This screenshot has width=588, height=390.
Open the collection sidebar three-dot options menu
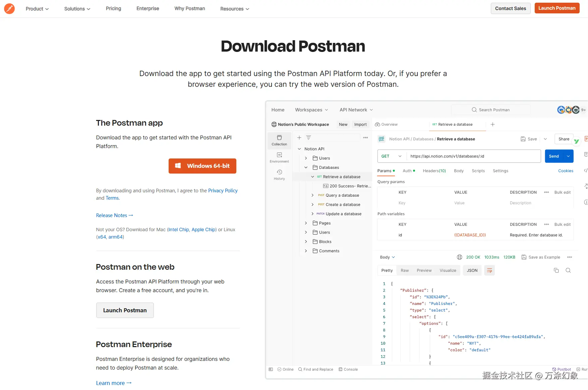[365, 138]
